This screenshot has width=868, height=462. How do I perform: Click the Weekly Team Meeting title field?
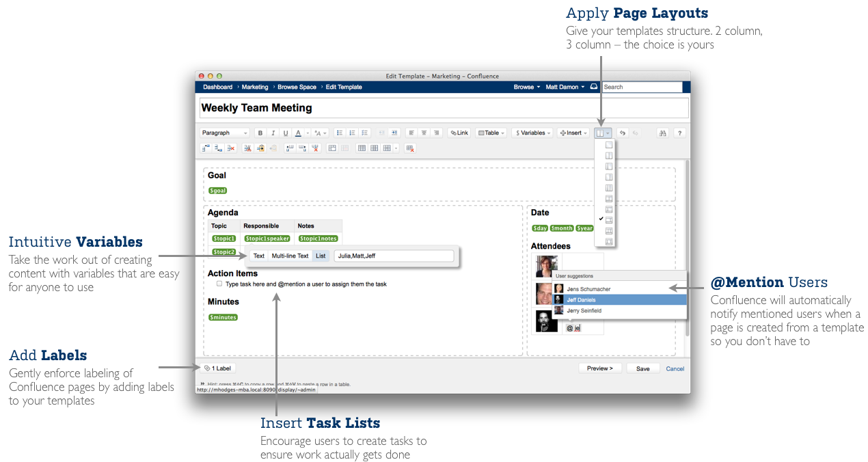[444, 108]
